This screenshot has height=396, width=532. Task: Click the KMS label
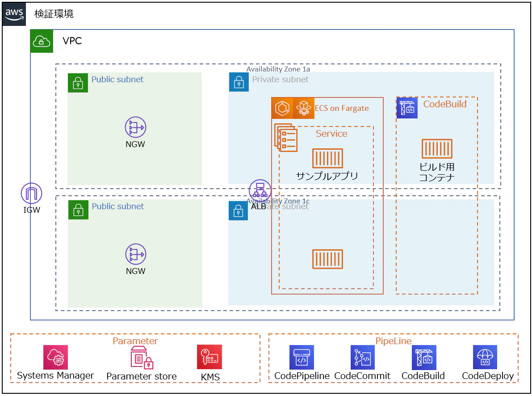point(210,377)
